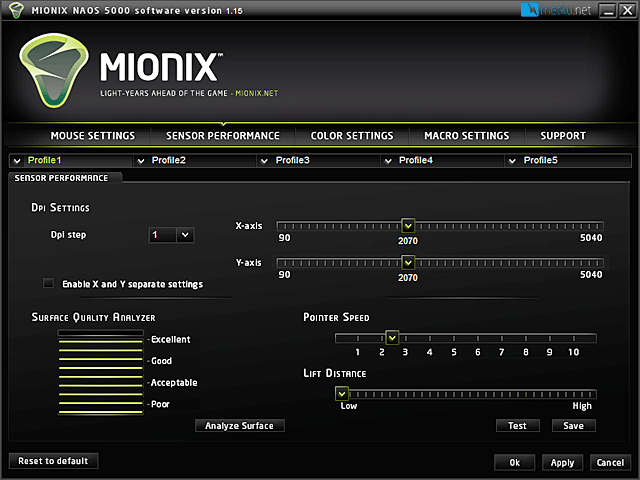Click the Pointer Speed slider handle

pos(392,338)
